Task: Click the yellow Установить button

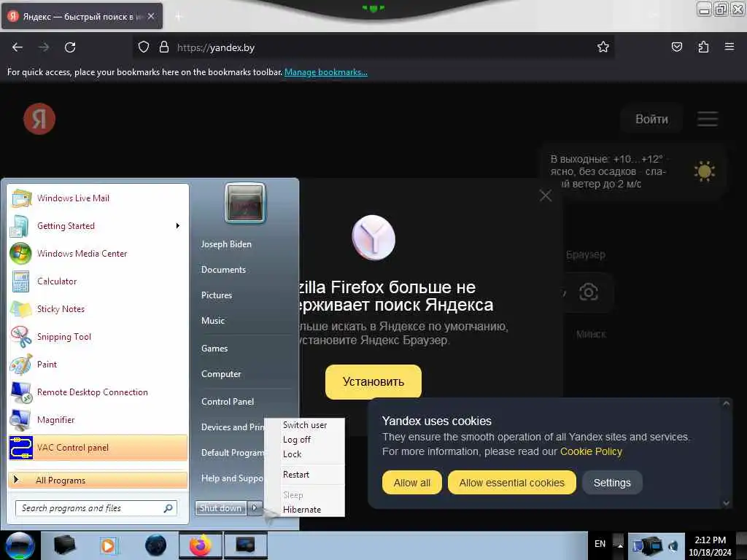Action: (x=373, y=382)
